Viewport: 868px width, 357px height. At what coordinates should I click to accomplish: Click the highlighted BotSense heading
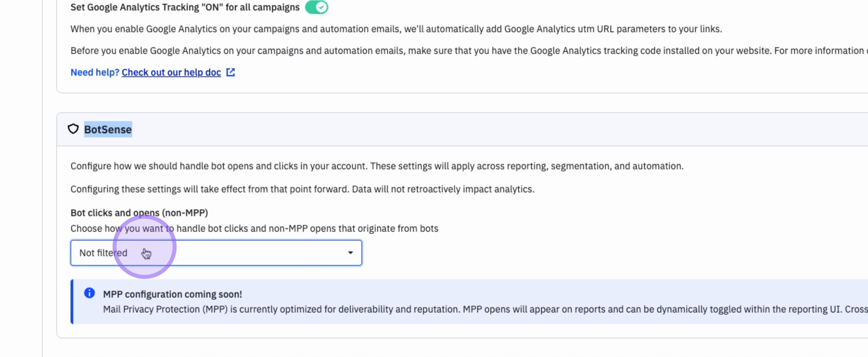tap(108, 130)
